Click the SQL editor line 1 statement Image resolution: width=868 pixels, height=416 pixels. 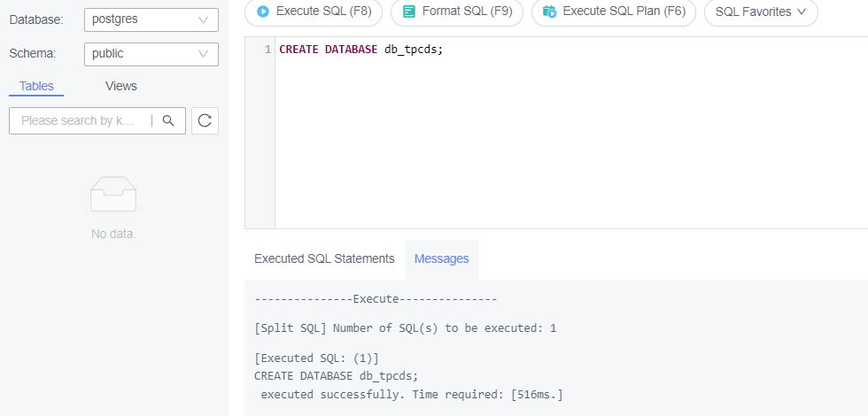coord(361,50)
